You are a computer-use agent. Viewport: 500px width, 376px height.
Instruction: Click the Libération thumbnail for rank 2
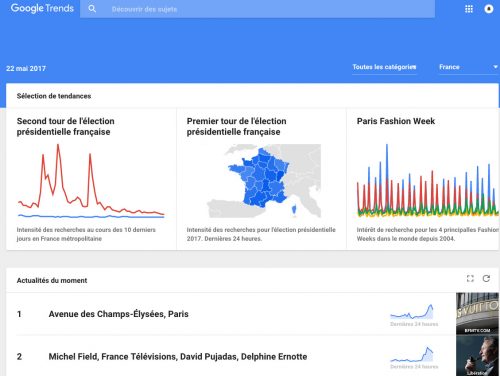pos(478,355)
